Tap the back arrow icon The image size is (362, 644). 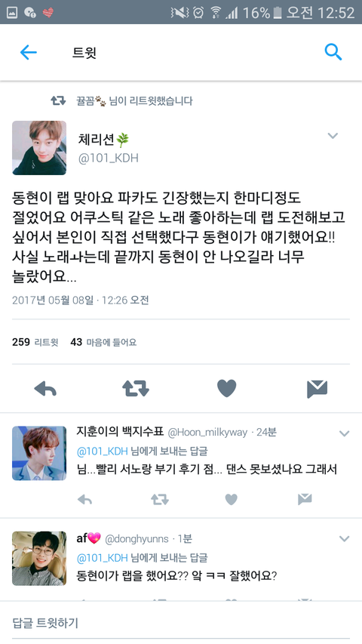29,53
